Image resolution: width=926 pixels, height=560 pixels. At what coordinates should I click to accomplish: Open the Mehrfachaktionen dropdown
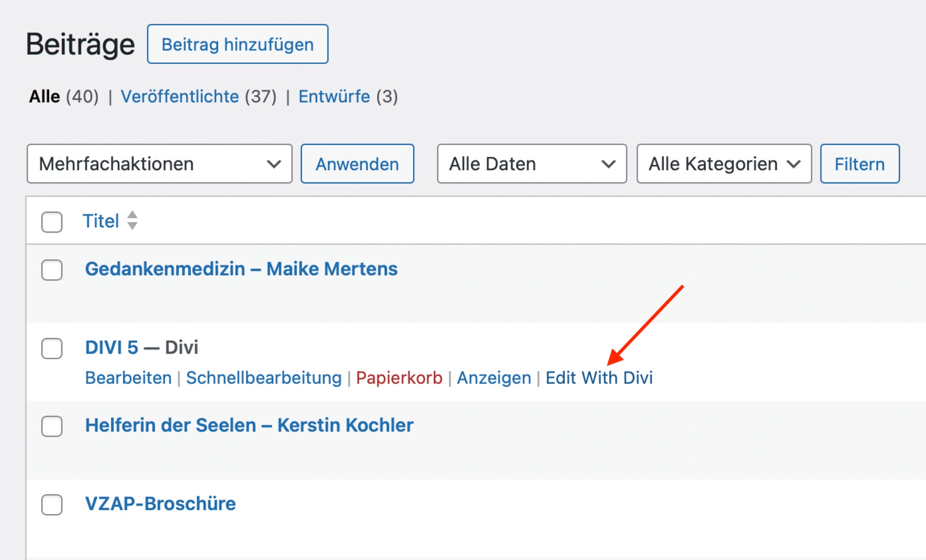(x=159, y=164)
